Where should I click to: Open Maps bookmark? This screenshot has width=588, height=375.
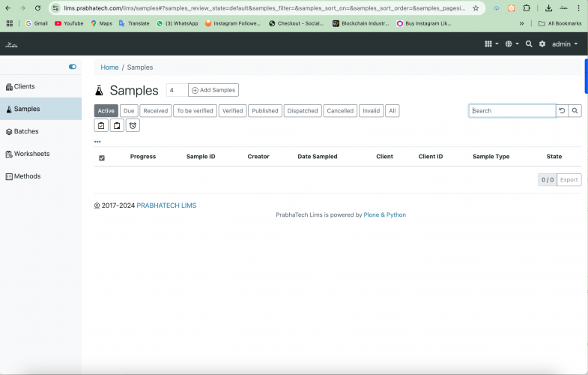click(x=101, y=23)
